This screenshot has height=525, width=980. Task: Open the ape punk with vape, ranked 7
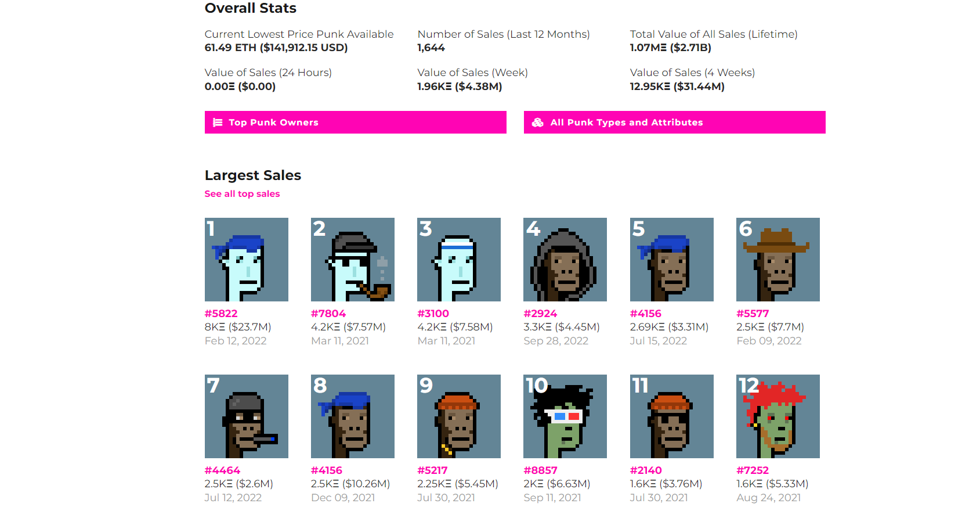click(x=247, y=416)
